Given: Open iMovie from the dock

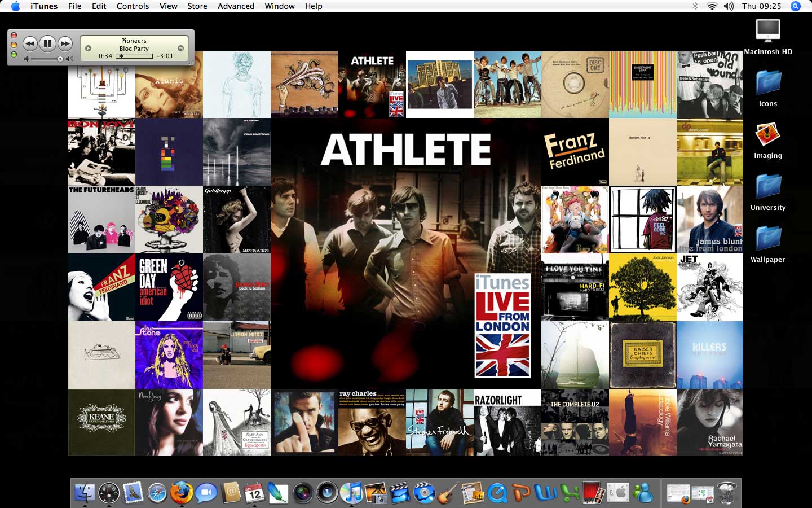Looking at the screenshot, I should (400, 493).
